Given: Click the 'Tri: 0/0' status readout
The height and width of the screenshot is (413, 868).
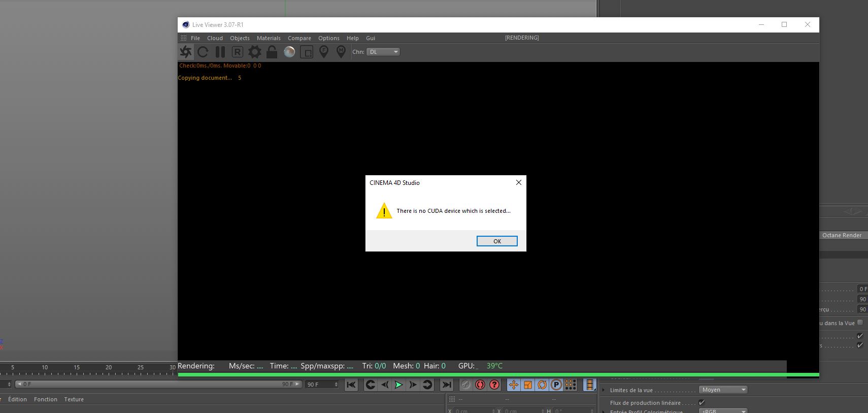Looking at the screenshot, I should click(374, 366).
